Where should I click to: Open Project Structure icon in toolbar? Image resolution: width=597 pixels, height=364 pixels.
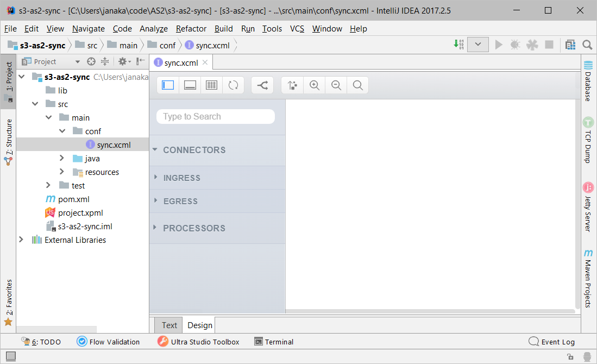[570, 45]
